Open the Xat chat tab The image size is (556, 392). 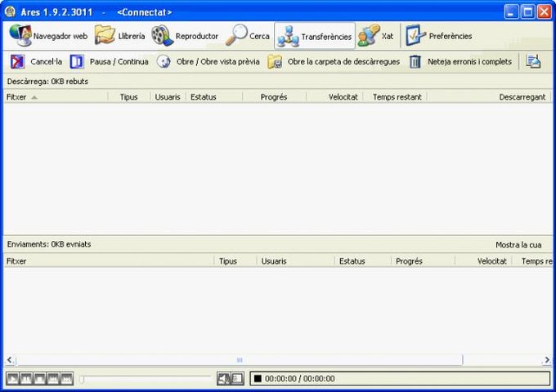tap(375, 36)
